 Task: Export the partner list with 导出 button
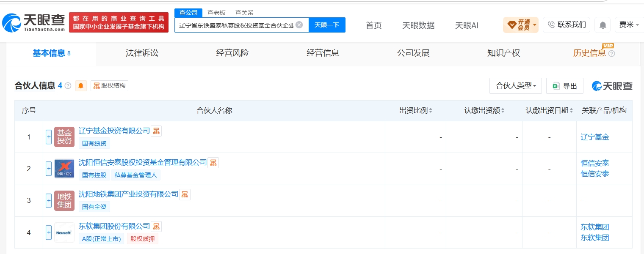pyautogui.click(x=565, y=86)
